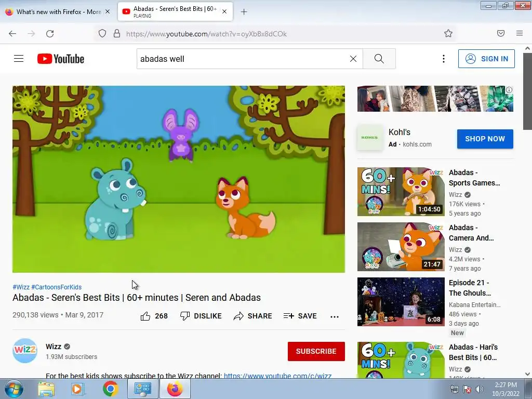Pause the playing Abadas video
The height and width of the screenshot is (399, 532).
click(x=179, y=179)
